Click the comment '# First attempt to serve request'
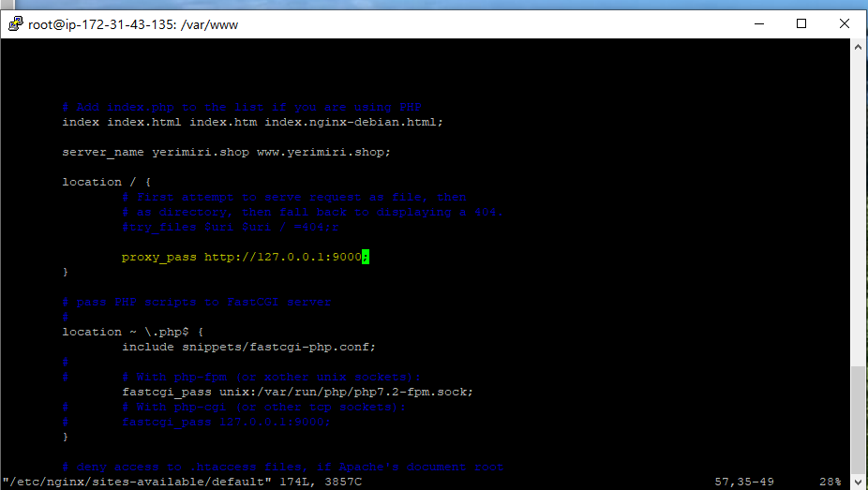This screenshot has width=868, height=490. coord(294,197)
